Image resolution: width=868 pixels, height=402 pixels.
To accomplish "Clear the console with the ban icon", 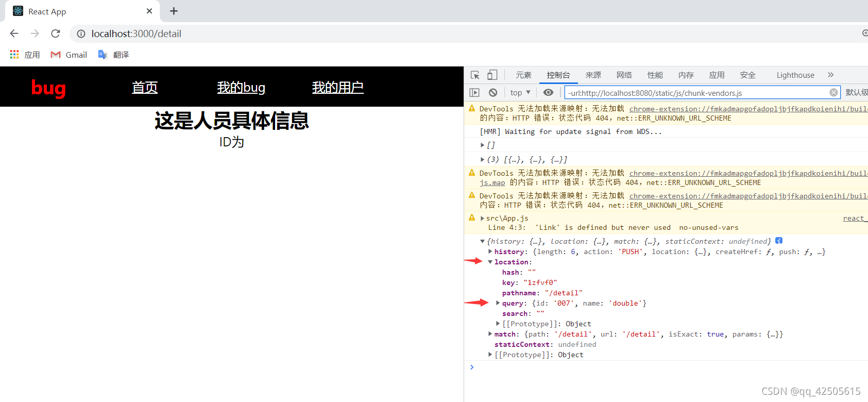I will tap(493, 93).
